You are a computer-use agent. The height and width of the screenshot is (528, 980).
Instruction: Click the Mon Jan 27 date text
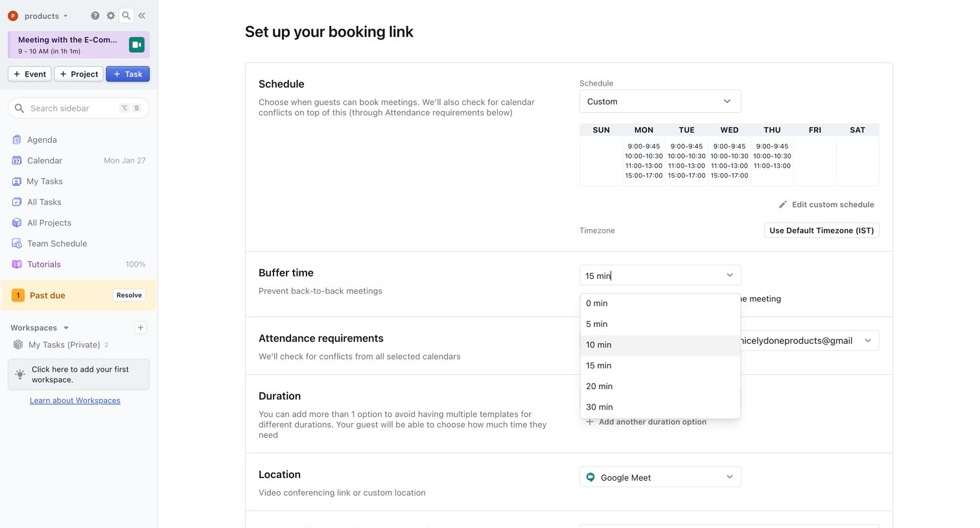pos(124,160)
